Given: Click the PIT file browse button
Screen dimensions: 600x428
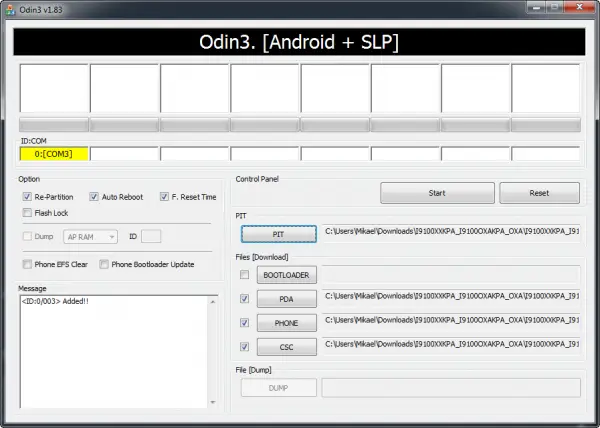Looking at the screenshot, I should click(x=279, y=234).
